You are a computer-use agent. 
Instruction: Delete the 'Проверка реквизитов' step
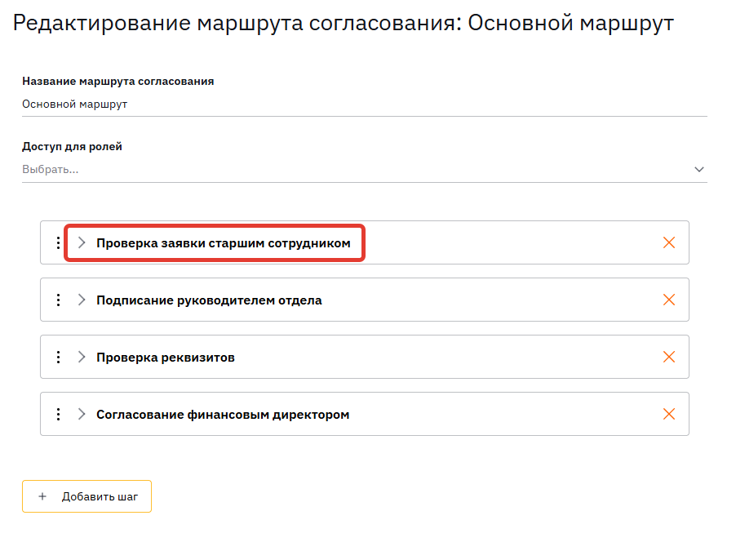click(x=669, y=357)
